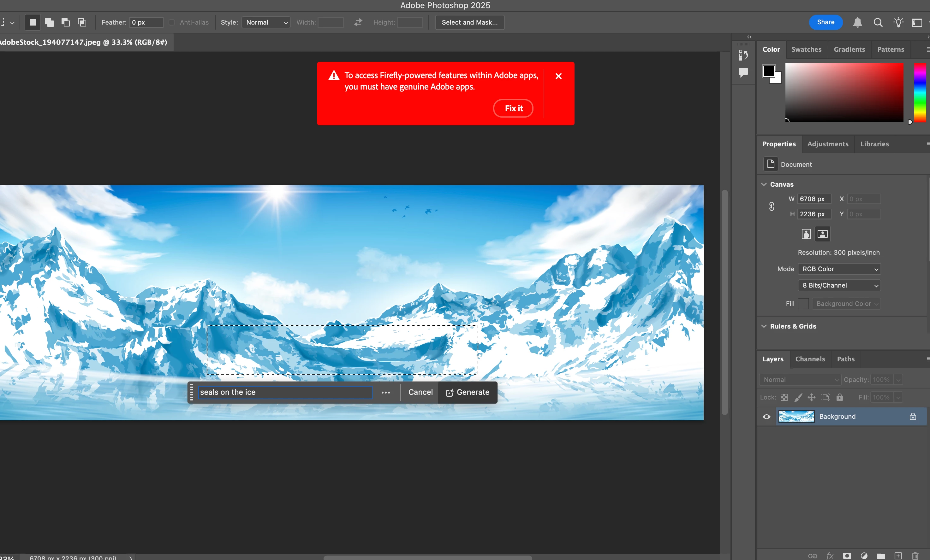The width and height of the screenshot is (930, 560).
Task: Toggle the Anti-alias checkbox
Action: [x=172, y=22]
